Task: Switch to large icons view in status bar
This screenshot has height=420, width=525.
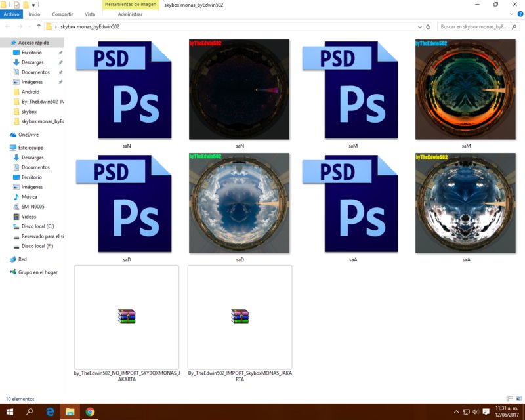Action: click(x=518, y=398)
